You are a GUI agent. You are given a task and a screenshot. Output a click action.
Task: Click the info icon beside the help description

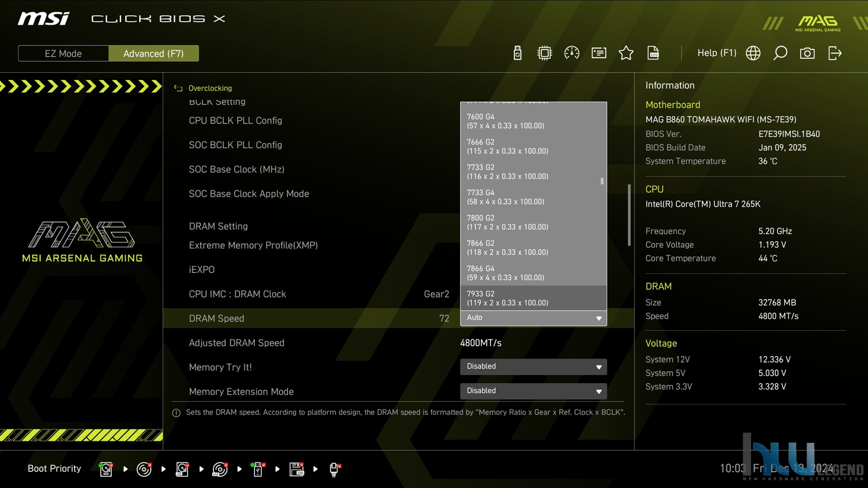pyautogui.click(x=176, y=413)
